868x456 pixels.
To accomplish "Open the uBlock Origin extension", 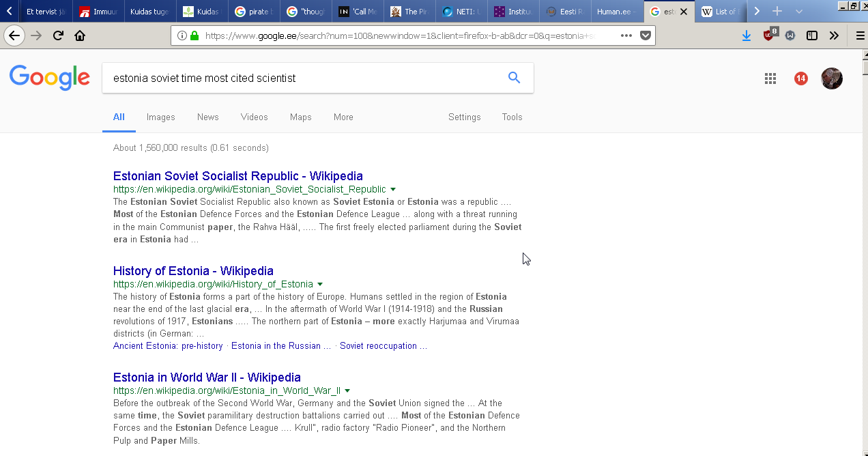I will (x=770, y=35).
